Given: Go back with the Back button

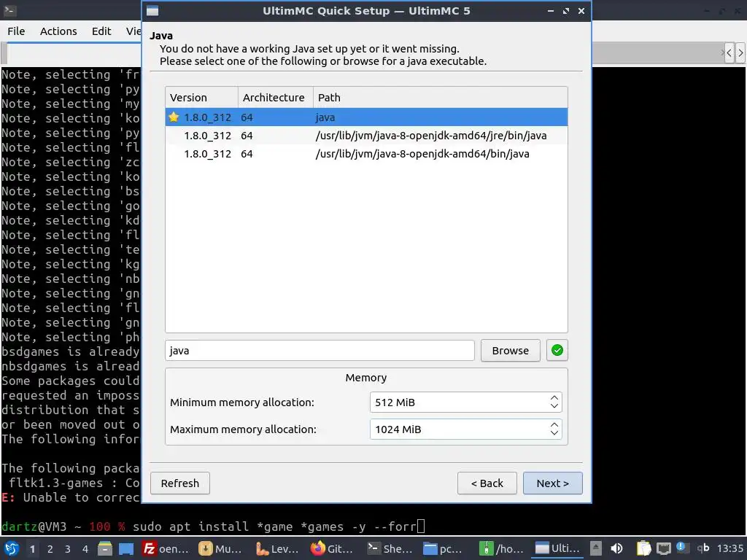Looking at the screenshot, I should (x=487, y=483).
